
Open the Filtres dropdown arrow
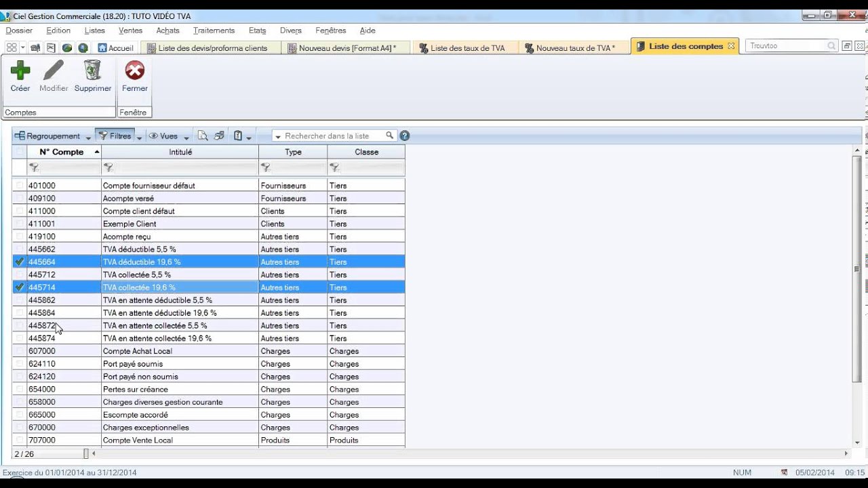[x=139, y=137]
